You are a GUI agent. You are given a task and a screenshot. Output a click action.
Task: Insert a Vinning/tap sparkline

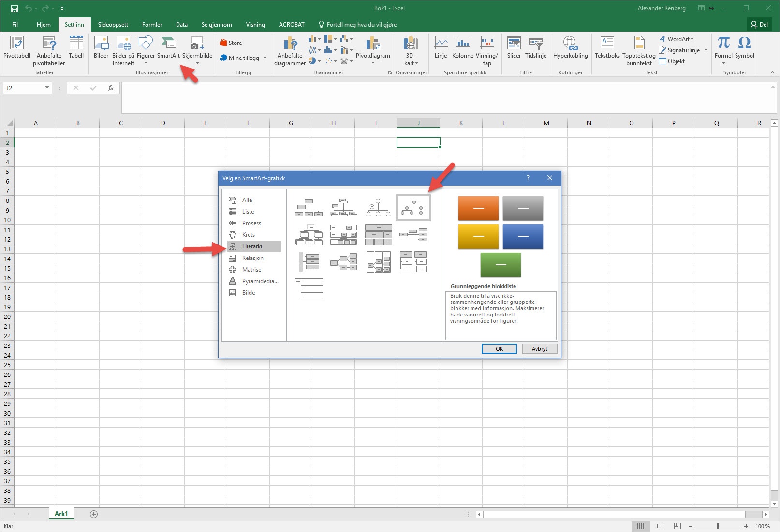click(x=486, y=51)
